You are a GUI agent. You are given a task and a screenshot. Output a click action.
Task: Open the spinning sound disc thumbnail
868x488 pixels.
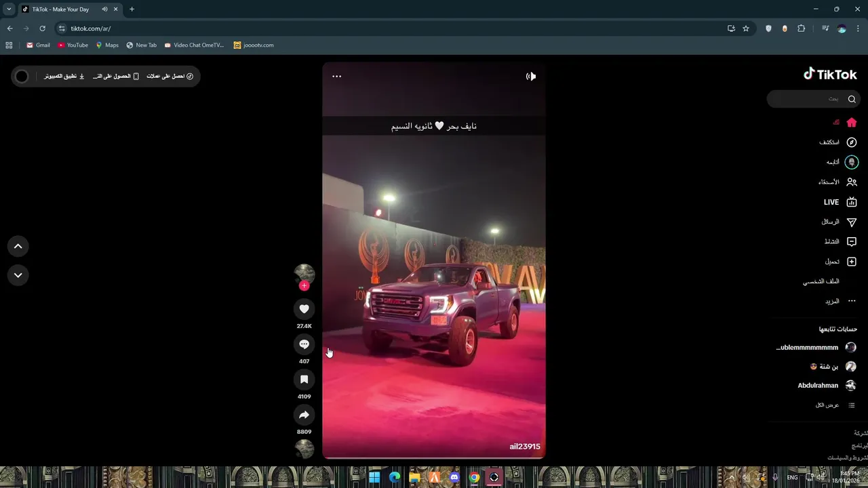coord(304,449)
